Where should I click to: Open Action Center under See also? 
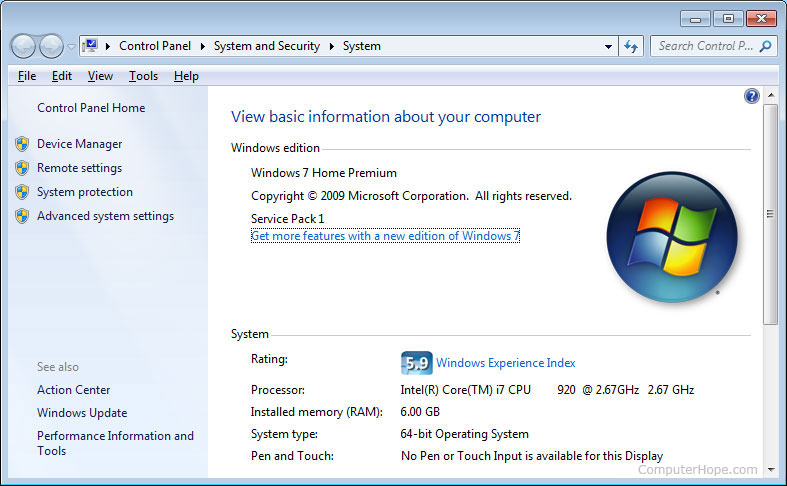(x=73, y=390)
